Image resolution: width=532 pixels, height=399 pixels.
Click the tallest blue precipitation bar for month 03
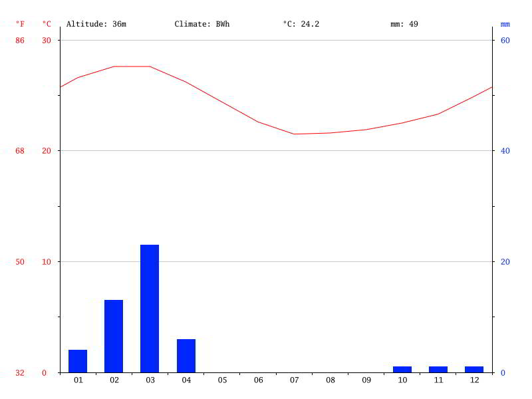pyautogui.click(x=150, y=309)
